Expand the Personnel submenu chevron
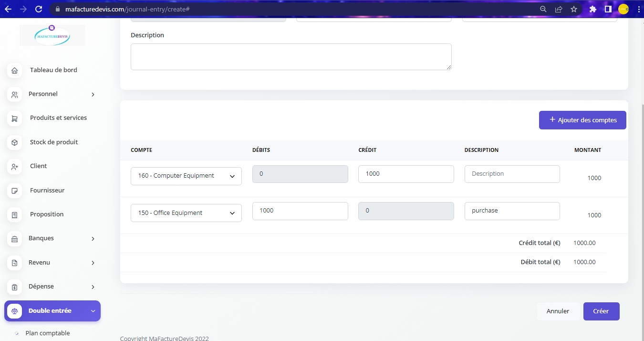Image resolution: width=644 pixels, height=341 pixels. pyautogui.click(x=93, y=95)
